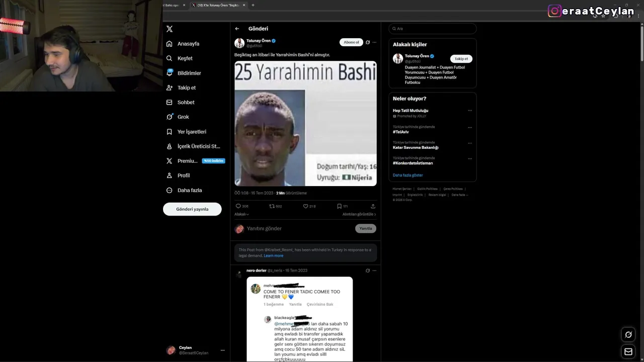Open Sohbet envelope icon
Viewport: 644px width, 362px height.
(x=170, y=102)
